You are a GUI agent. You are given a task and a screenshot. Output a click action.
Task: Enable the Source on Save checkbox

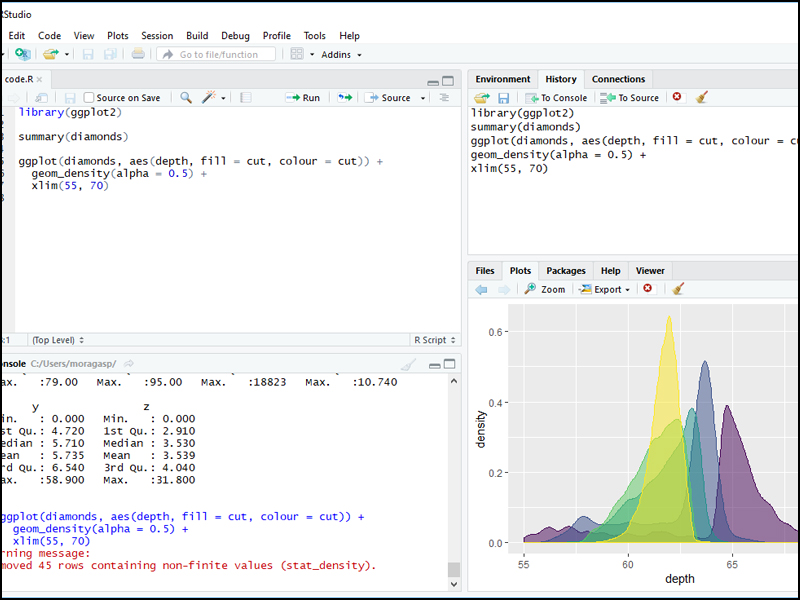click(89, 97)
